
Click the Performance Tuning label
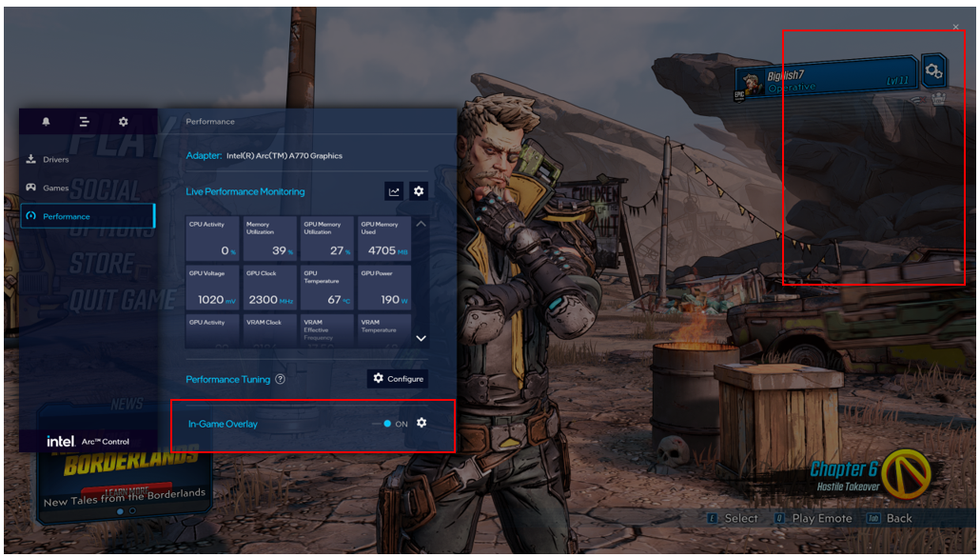pos(227,379)
